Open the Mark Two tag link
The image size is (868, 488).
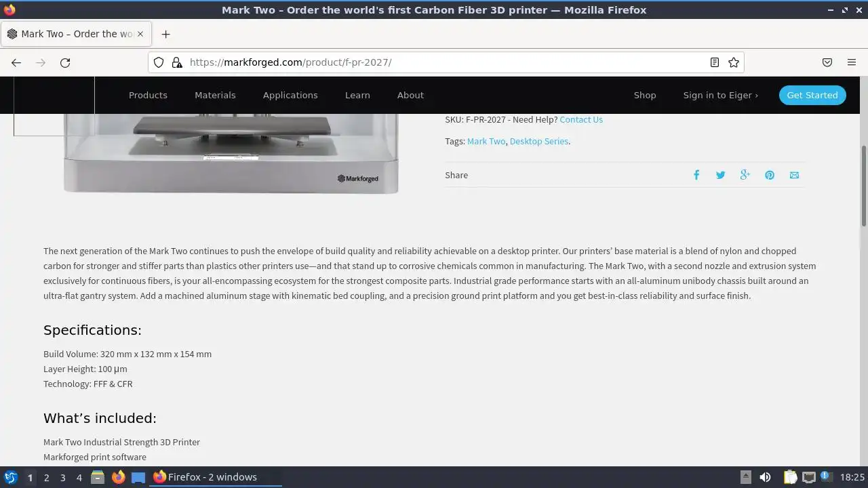click(486, 141)
